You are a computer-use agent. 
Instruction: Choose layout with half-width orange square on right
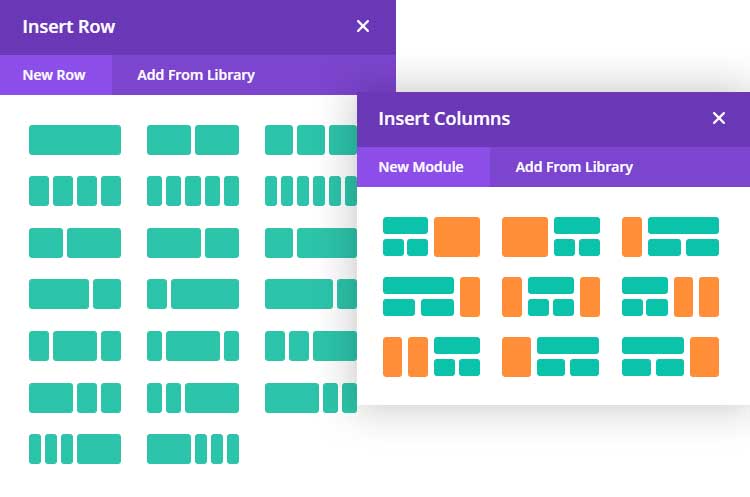point(431,237)
